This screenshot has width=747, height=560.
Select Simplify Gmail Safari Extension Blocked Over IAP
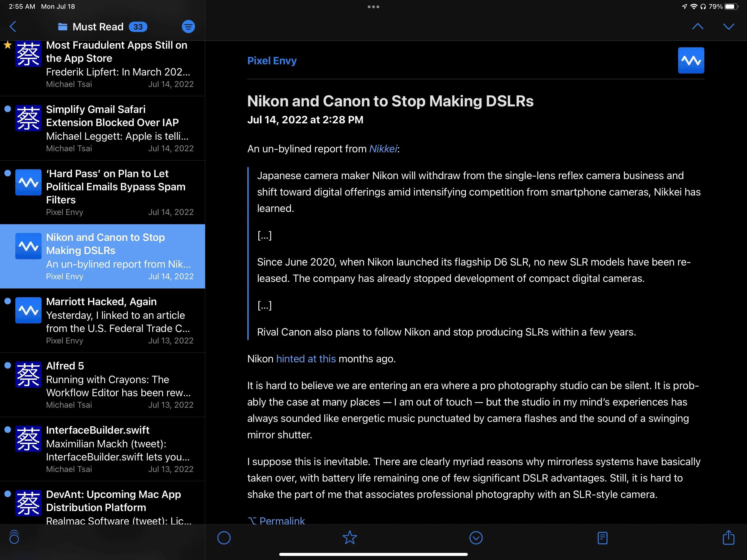tap(103, 128)
